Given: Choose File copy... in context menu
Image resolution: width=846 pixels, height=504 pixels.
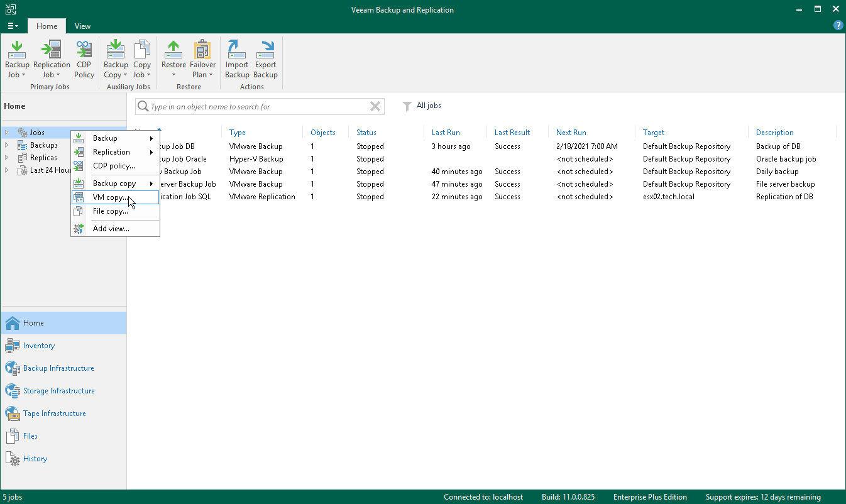Looking at the screenshot, I should tap(110, 211).
